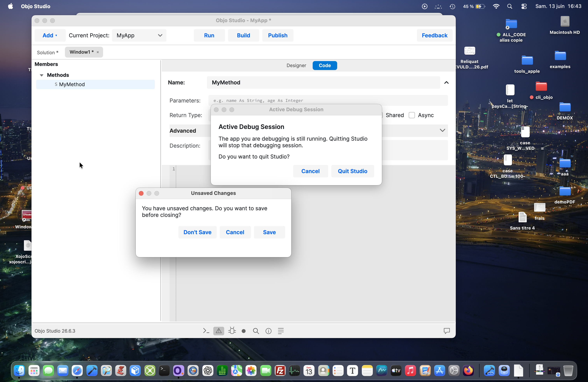This screenshot has height=382, width=588.
Task: Open Time Machine menu bar icon
Action: coord(452,6)
